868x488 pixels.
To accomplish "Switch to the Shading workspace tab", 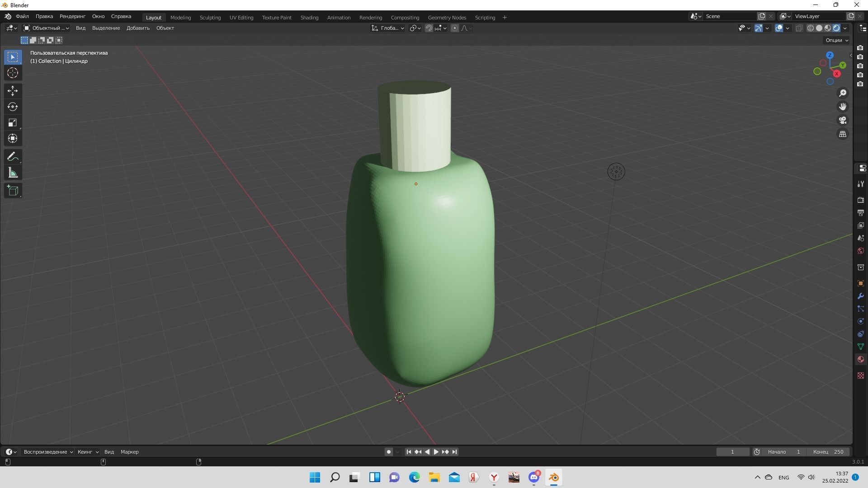I will click(x=309, y=17).
